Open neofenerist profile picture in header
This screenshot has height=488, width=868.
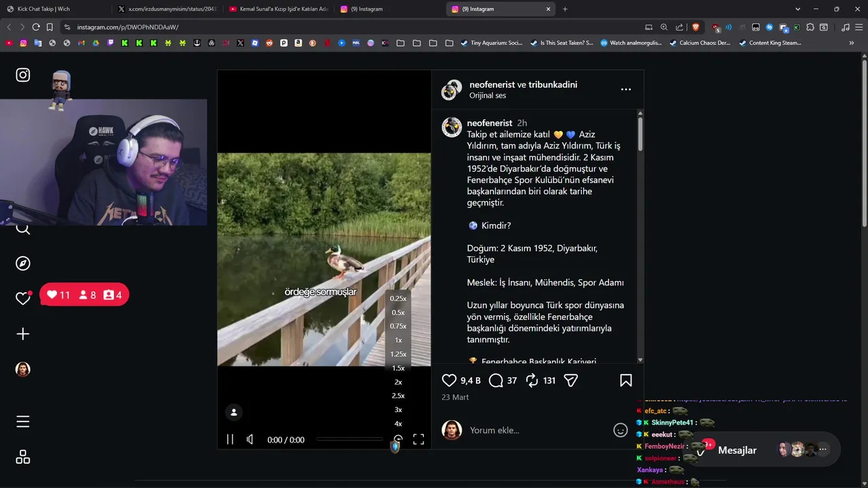[450, 90]
